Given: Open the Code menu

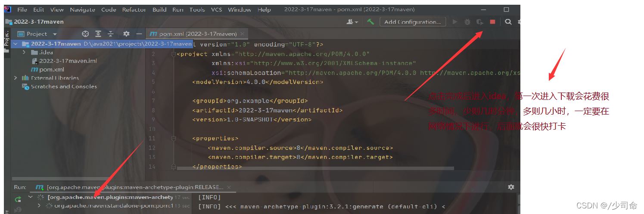Looking at the screenshot, I should 109,9.
